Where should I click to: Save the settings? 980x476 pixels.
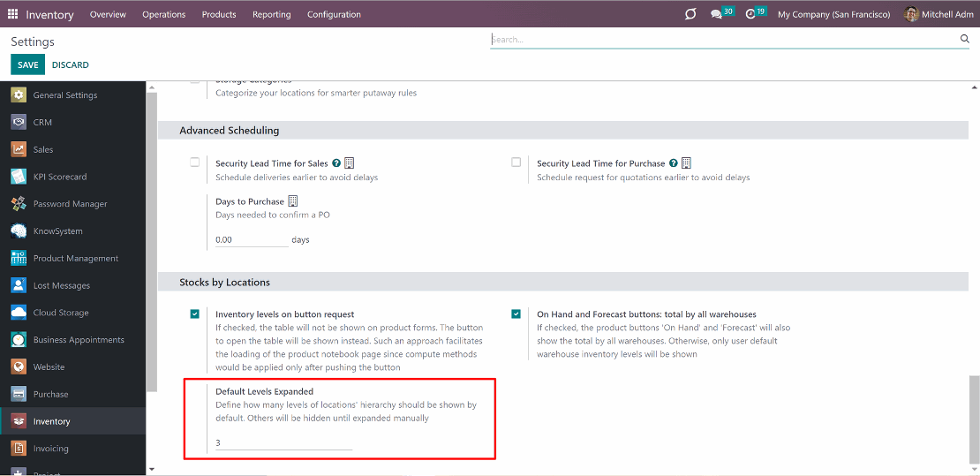[x=27, y=65]
